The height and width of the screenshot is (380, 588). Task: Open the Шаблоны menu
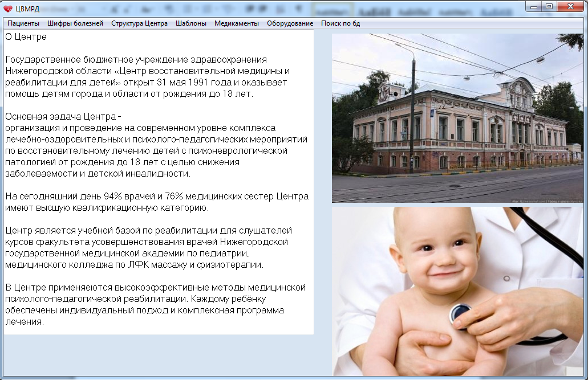click(x=191, y=23)
